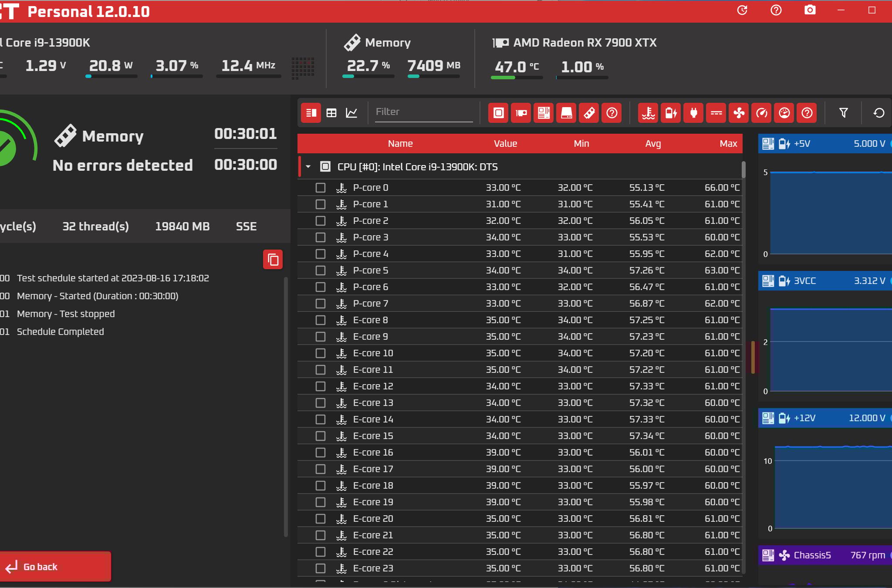Copy the log with the clipboard icon
This screenshot has width=892, height=588.
click(x=273, y=260)
